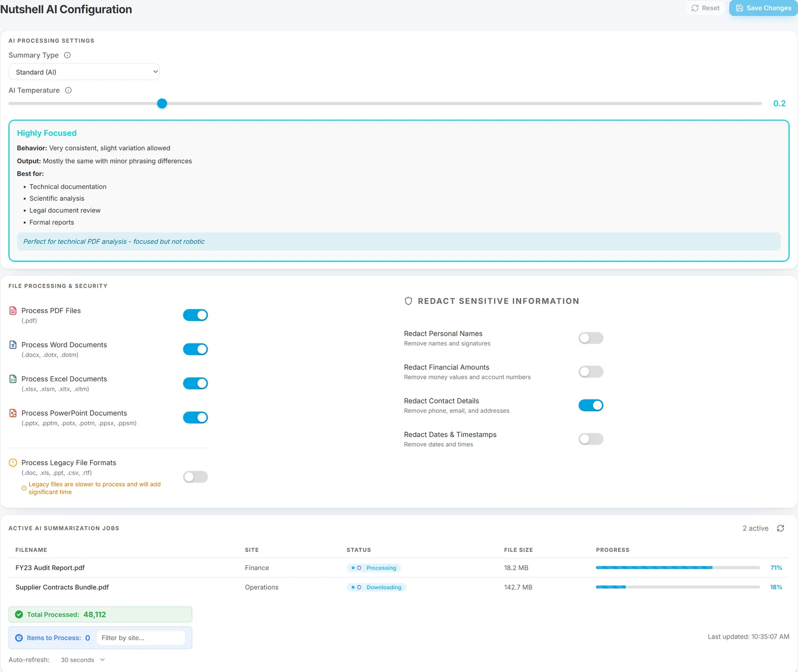Refresh the active jobs list icon
This screenshot has height=672, width=798.
point(781,528)
